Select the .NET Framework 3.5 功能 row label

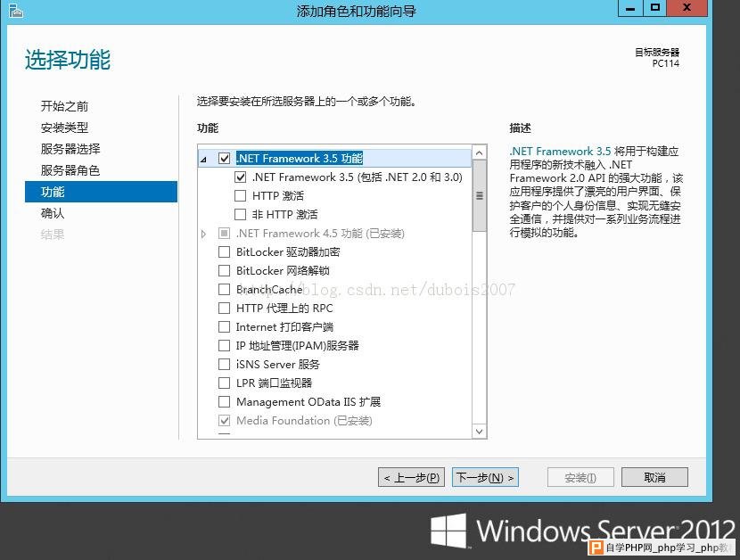(300, 158)
